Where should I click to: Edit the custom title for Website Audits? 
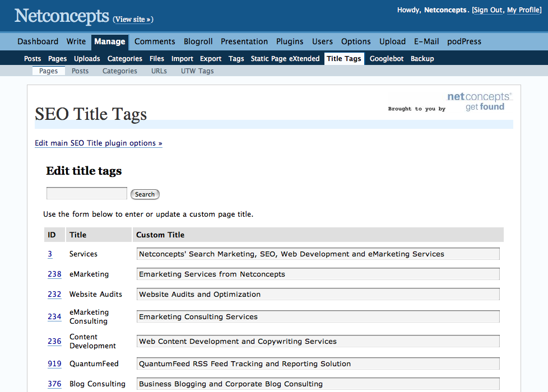(318, 295)
